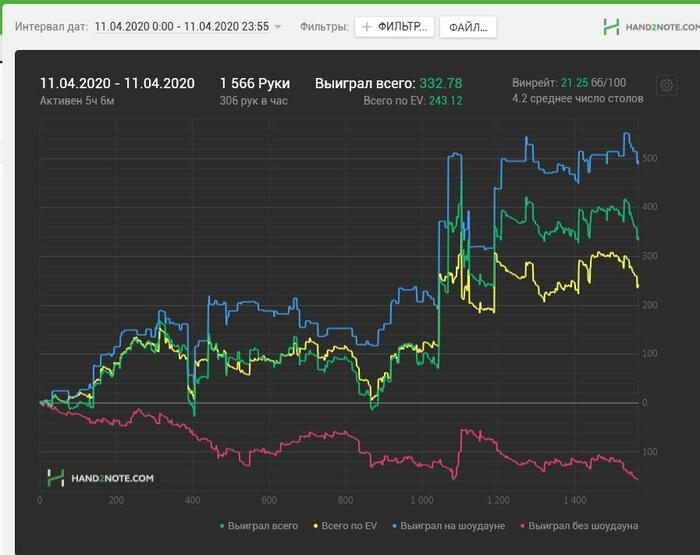Image resolution: width=700 pixels, height=555 pixels.
Task: Add a new filter with ФИЛЬТР button
Action: point(394,27)
